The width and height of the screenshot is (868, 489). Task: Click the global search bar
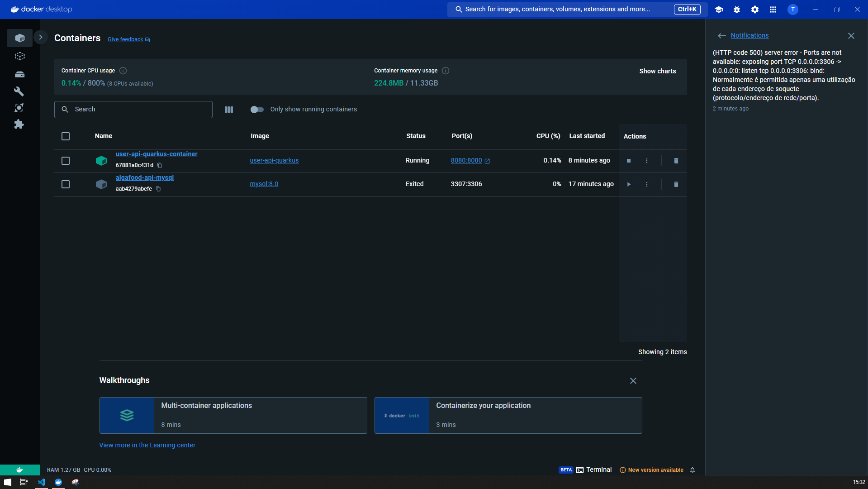tap(577, 9)
